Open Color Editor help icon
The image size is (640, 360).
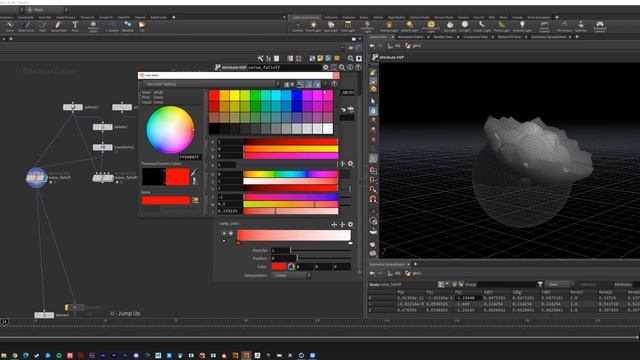pos(334,84)
